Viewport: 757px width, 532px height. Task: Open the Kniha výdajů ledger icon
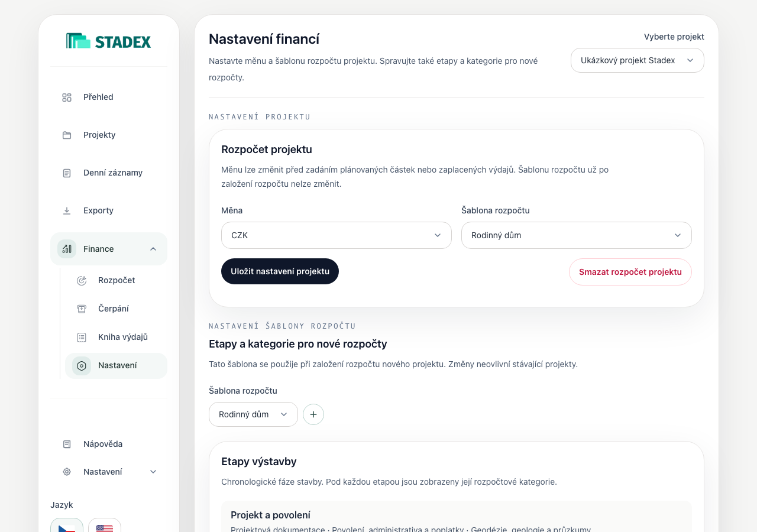pos(82,338)
